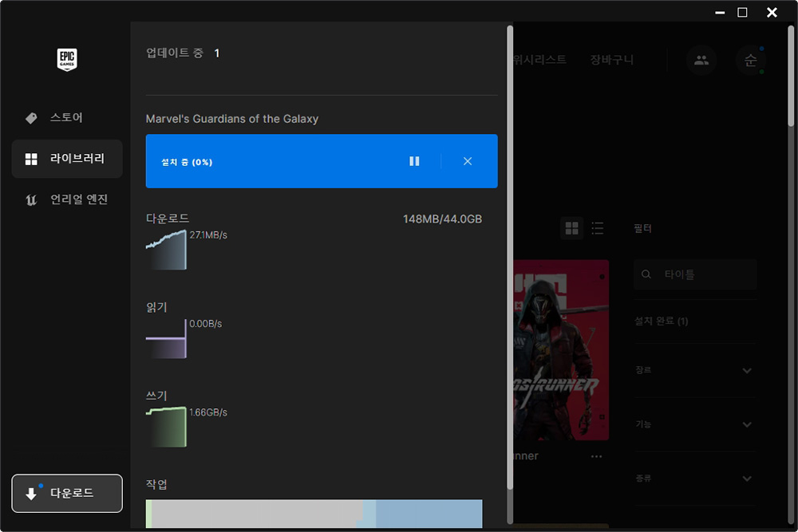Click the 148MB/44.0GB download size text
Viewport: 798px width, 532px height.
point(442,219)
